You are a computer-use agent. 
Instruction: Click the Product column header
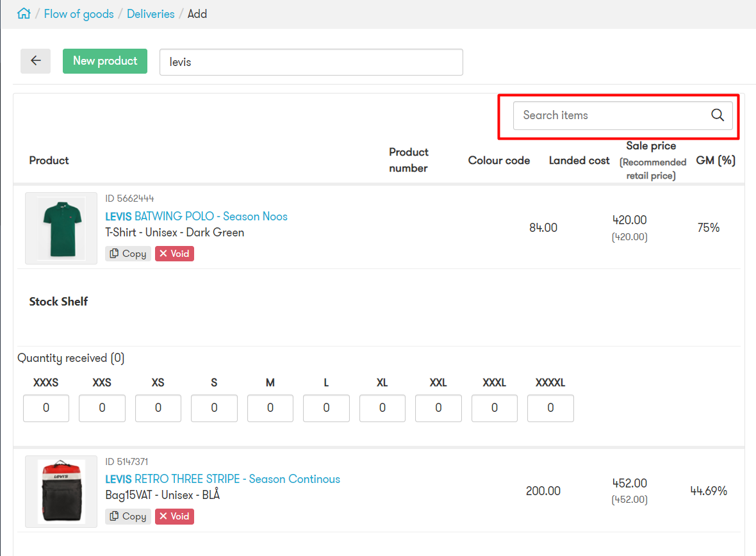[49, 161]
